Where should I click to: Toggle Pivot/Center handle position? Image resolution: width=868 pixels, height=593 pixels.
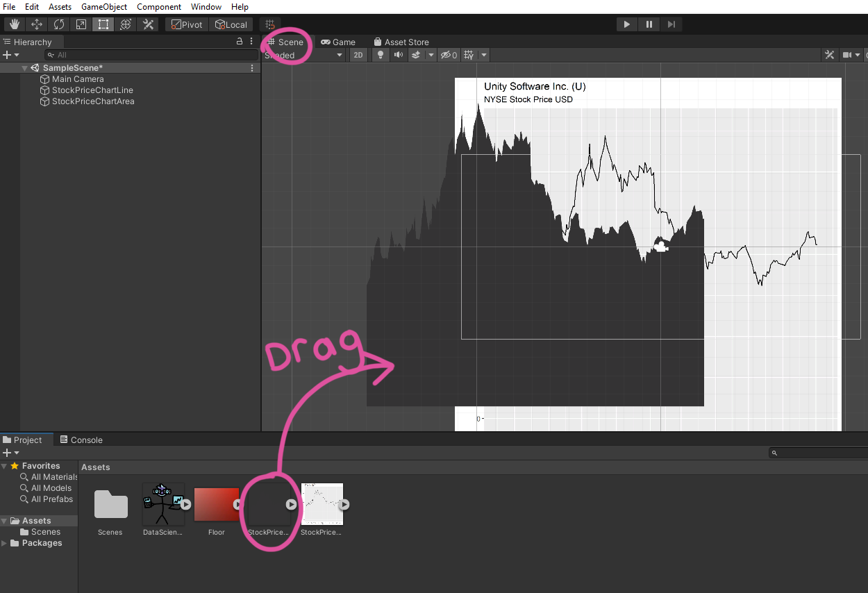[187, 24]
